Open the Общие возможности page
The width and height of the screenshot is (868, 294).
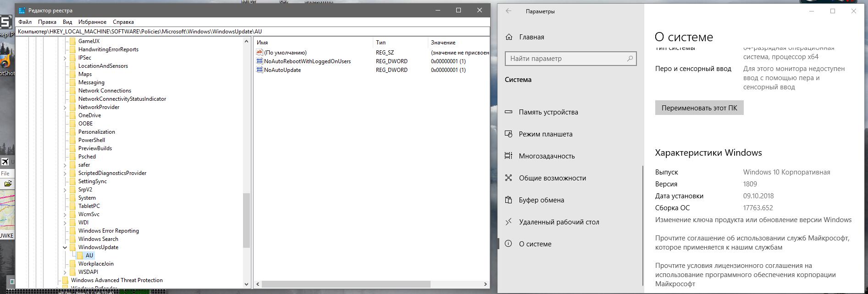[x=553, y=178]
